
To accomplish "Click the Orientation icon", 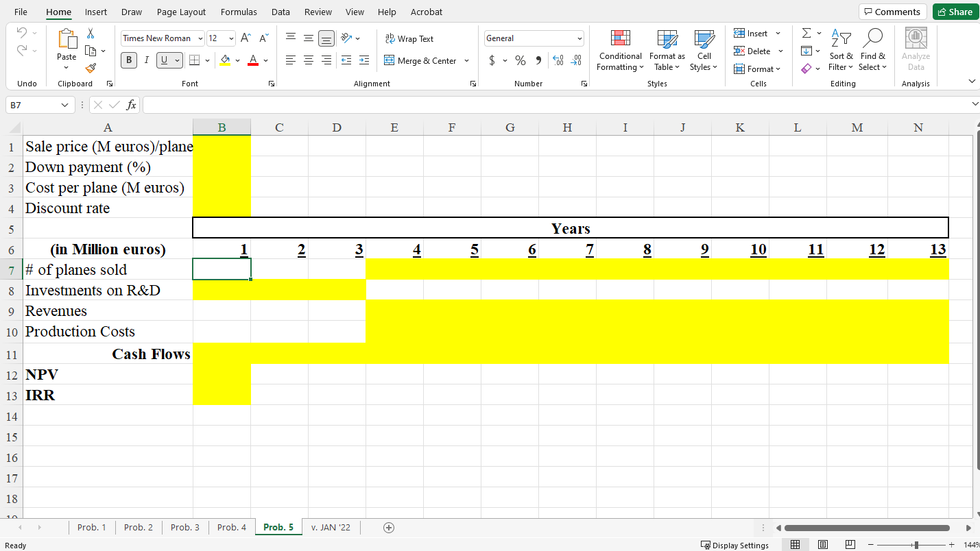I will click(x=346, y=38).
